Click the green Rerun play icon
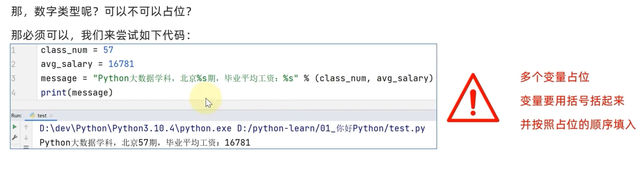644x170 pixels. (x=15, y=127)
